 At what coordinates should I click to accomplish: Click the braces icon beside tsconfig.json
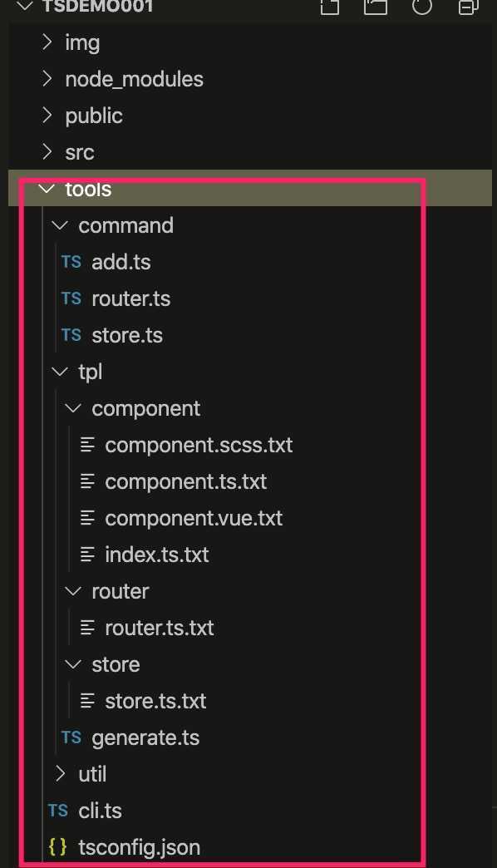(57, 847)
